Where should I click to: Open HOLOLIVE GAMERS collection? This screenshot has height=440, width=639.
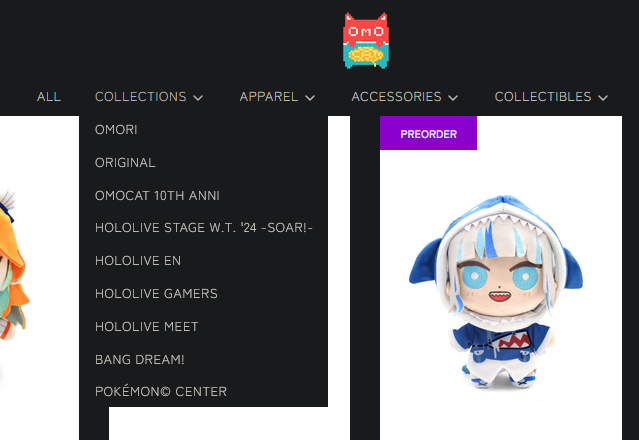tap(156, 293)
